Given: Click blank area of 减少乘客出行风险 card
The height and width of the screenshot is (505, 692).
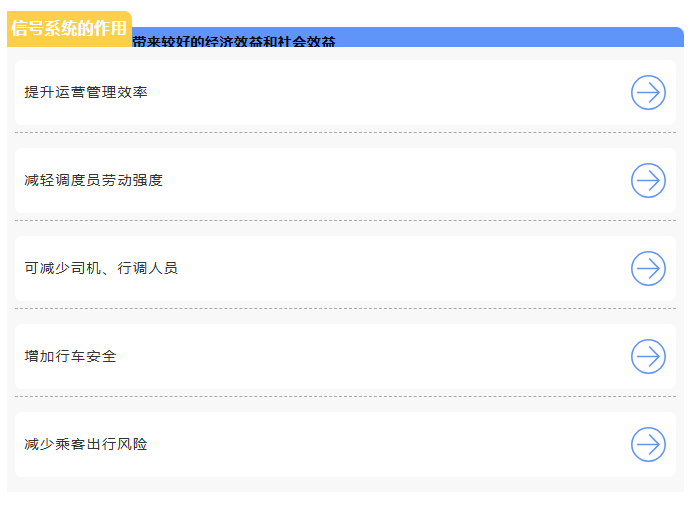Looking at the screenshot, I should [380, 444].
